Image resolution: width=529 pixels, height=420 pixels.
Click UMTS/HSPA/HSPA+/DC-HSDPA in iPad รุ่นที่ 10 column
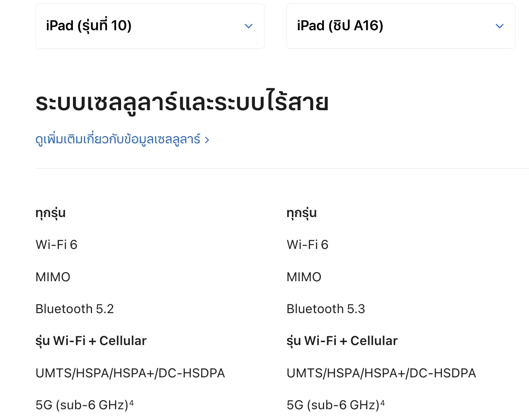click(x=130, y=373)
